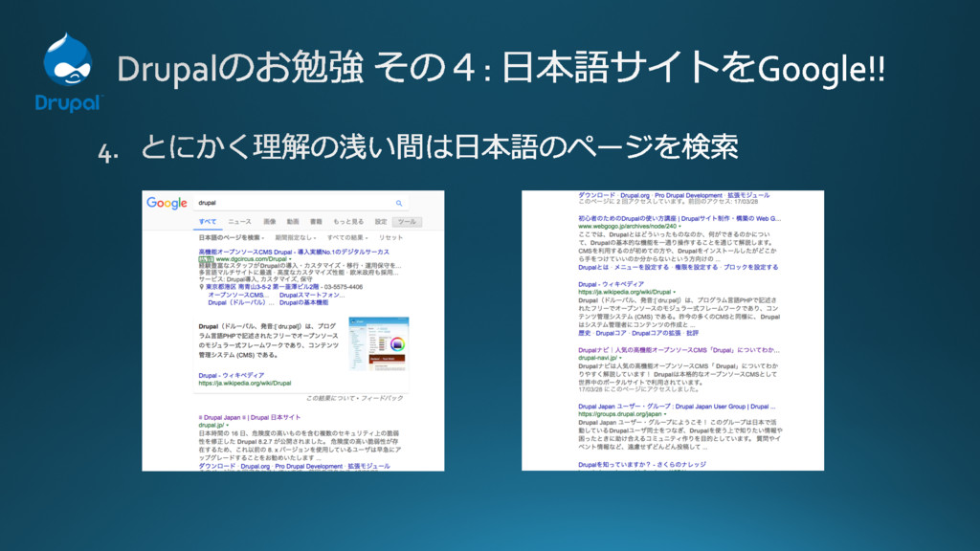Open the オープンソースCMS... sitelink
This screenshot has width=980, height=551.
click(x=238, y=295)
